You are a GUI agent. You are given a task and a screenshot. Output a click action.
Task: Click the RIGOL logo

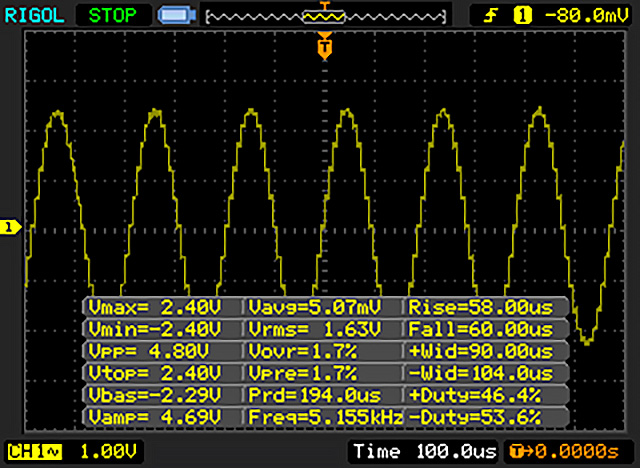[x=34, y=15]
